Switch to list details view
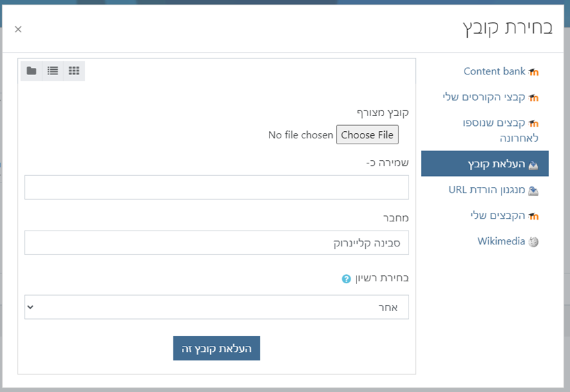The width and height of the screenshot is (570, 392). (53, 70)
